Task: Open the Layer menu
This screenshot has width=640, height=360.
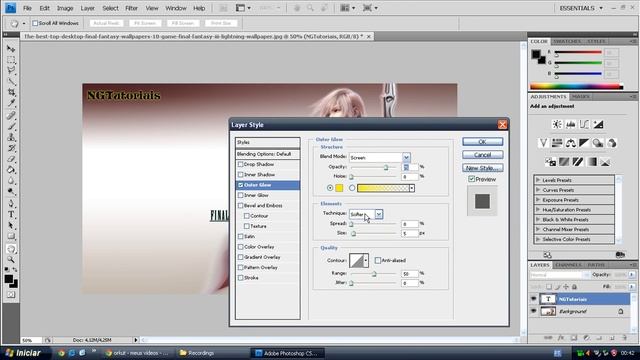Action: [87, 8]
